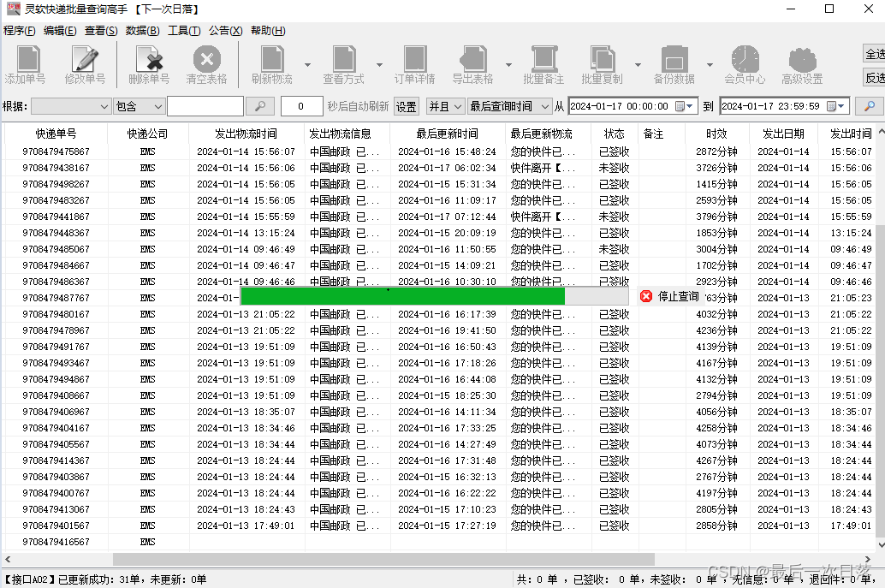Click the start date 2024-01-17 00:00:00 field

tap(633, 106)
